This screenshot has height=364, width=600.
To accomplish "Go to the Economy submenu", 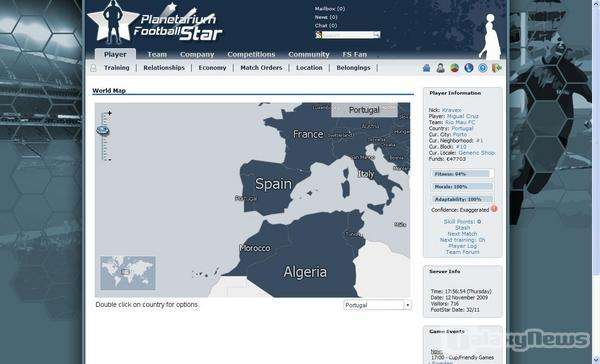I will [x=212, y=68].
